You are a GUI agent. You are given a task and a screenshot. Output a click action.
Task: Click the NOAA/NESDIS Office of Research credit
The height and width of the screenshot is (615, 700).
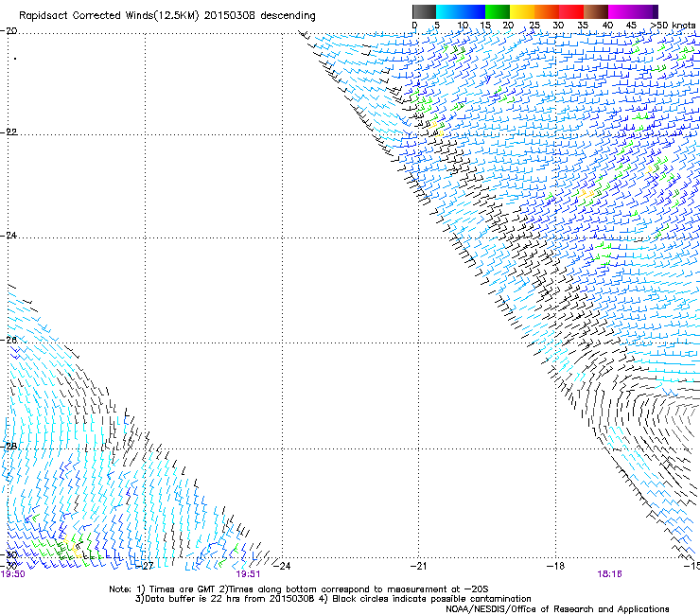click(x=557, y=609)
